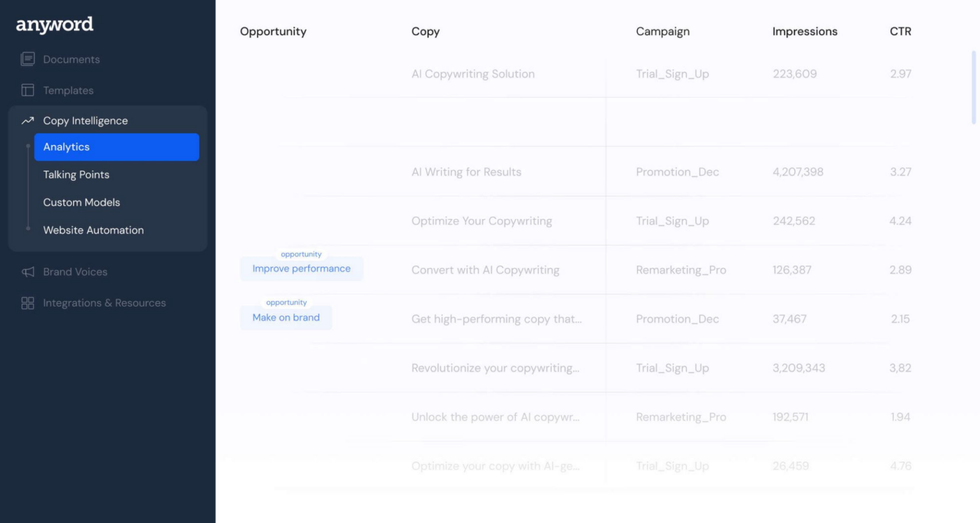Go to Talking Points
980x523 pixels.
(77, 174)
